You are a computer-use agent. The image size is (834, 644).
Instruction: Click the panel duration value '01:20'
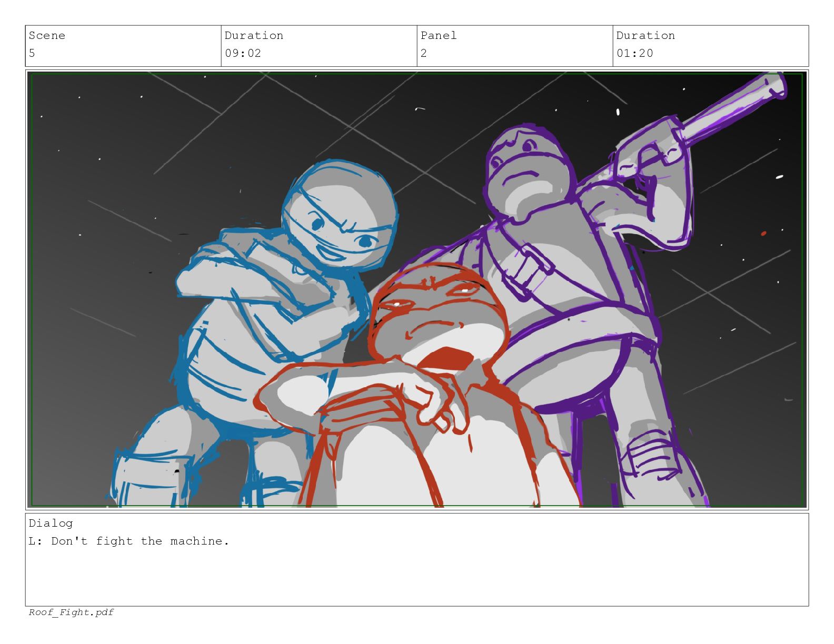point(634,53)
